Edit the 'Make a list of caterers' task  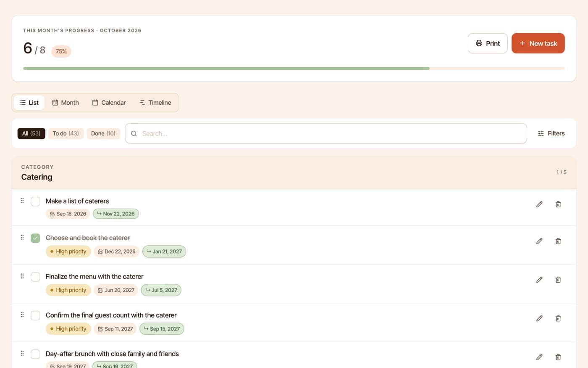[539, 204]
